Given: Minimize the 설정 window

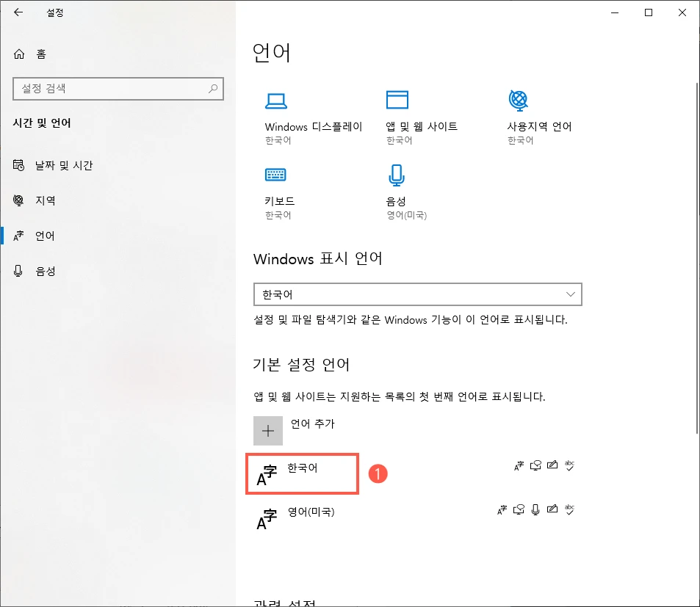Looking at the screenshot, I should click(615, 12).
